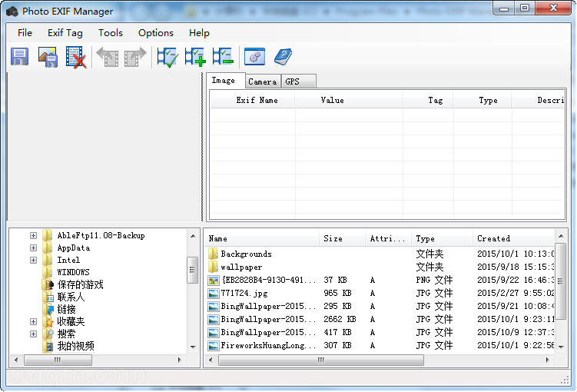Screen dimensions: 577x392
Task: Sort file list by Size column
Action: [x=342, y=238]
